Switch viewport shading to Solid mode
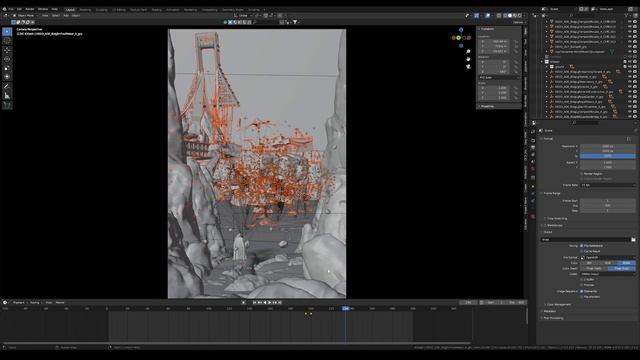Screen dimensions: 640x360 [x=510, y=16]
